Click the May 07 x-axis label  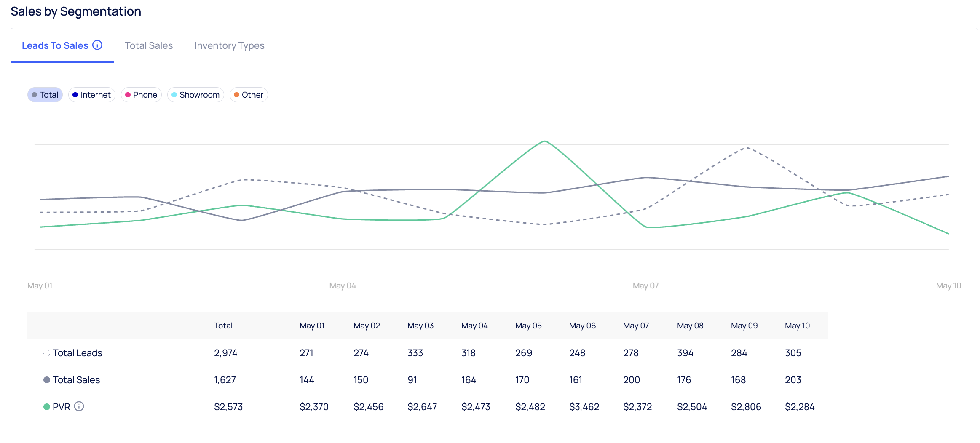(645, 286)
